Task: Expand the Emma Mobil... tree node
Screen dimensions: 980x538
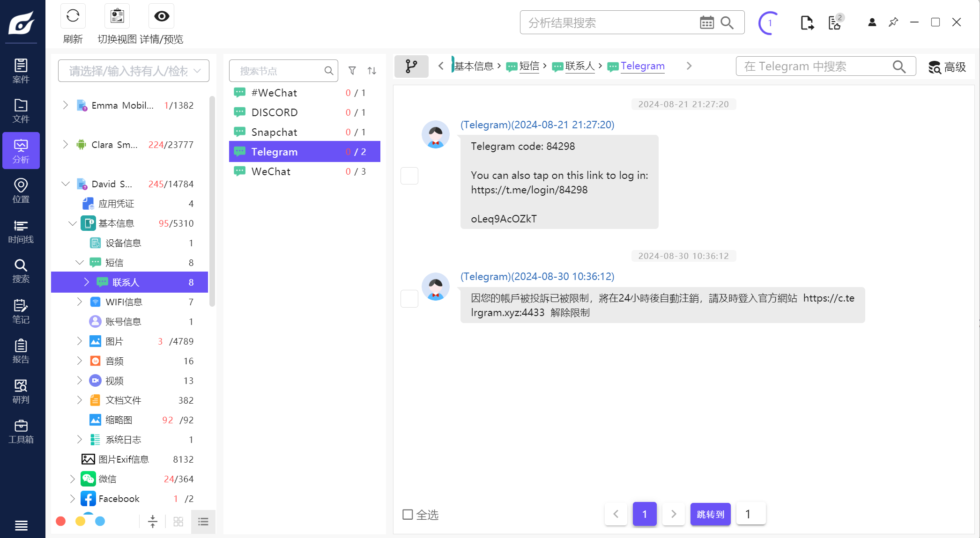Action: [66, 105]
